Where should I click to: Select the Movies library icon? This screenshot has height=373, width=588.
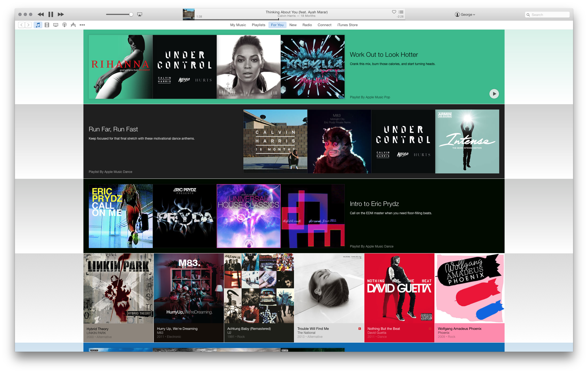tap(47, 25)
